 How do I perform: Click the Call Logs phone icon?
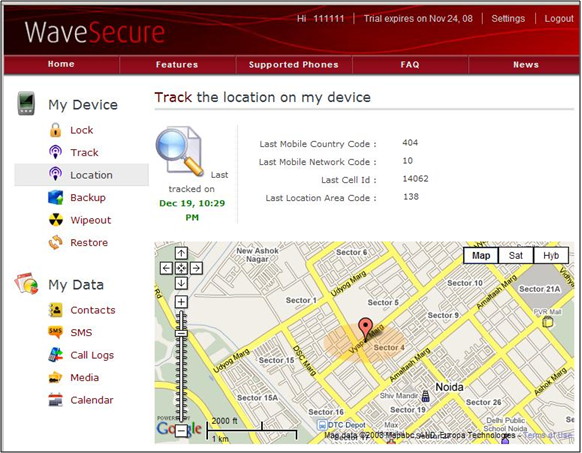(56, 355)
